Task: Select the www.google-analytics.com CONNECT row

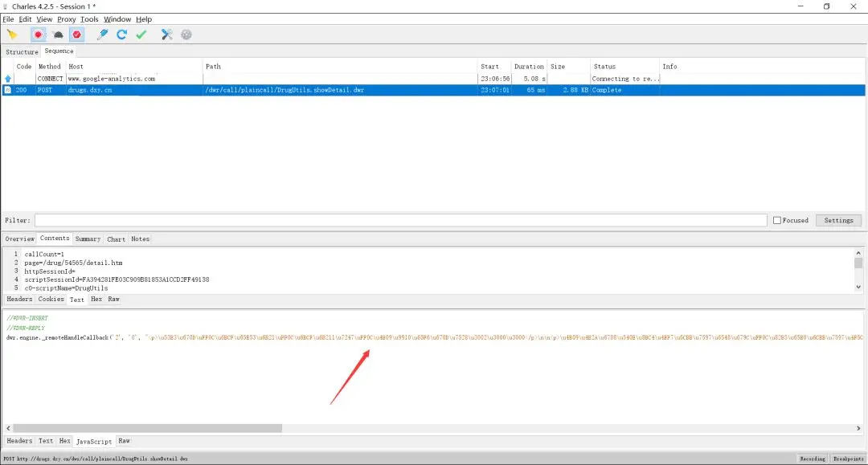Action: coord(433,79)
